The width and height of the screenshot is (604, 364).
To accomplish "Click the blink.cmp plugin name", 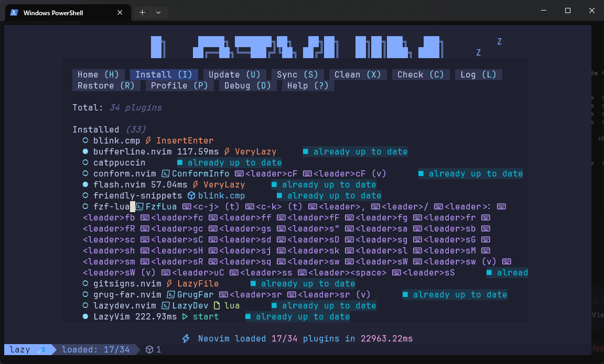I will click(117, 141).
